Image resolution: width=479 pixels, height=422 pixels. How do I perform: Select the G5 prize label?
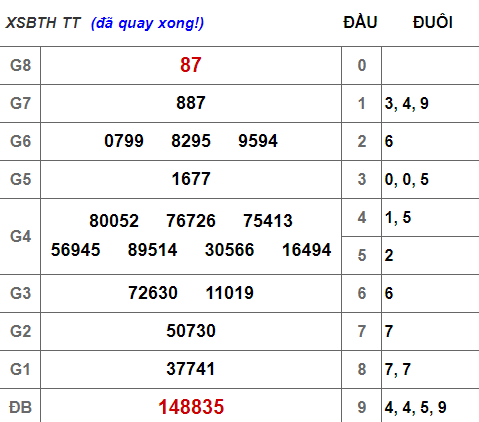[20, 179]
